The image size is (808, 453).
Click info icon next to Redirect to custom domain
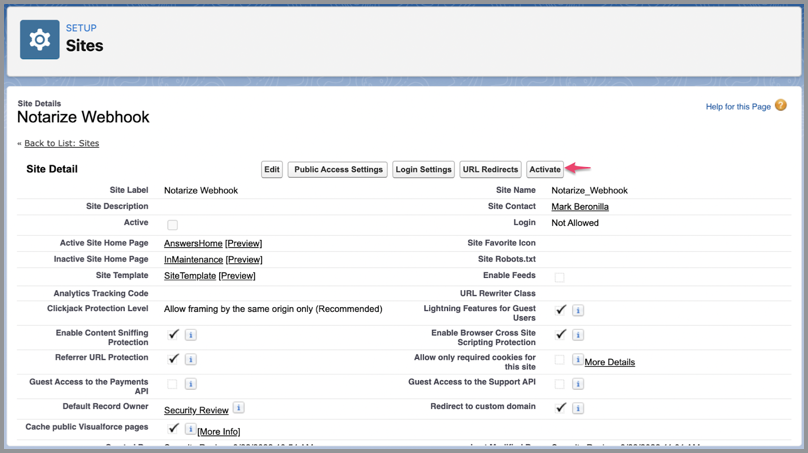(578, 408)
